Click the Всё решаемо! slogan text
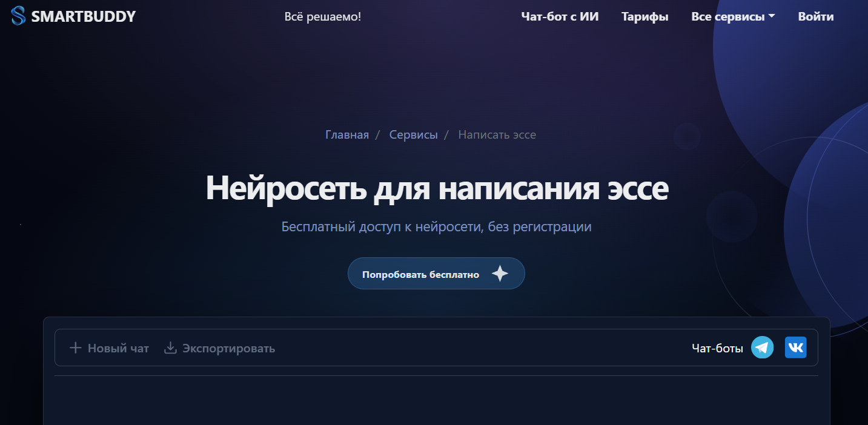This screenshot has height=425, width=868. [323, 17]
